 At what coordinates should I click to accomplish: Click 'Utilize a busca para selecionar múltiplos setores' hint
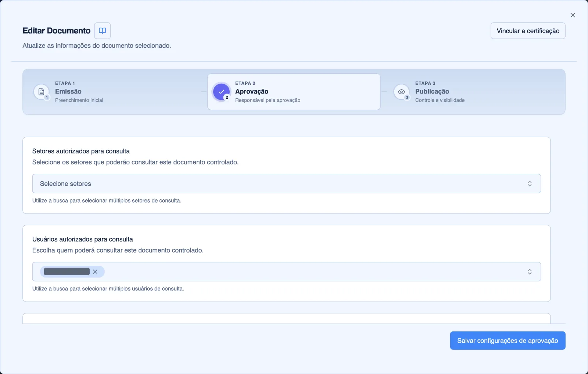click(107, 200)
